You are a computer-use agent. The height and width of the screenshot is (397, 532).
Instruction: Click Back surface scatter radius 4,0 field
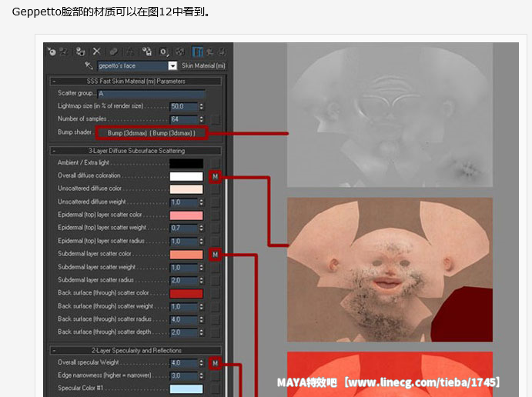183,319
